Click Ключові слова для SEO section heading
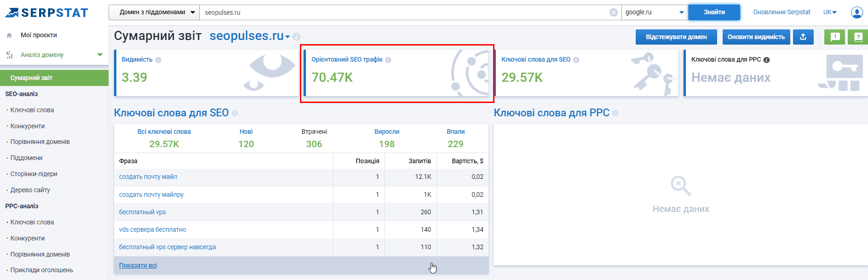This screenshot has width=868, height=280. (x=171, y=113)
